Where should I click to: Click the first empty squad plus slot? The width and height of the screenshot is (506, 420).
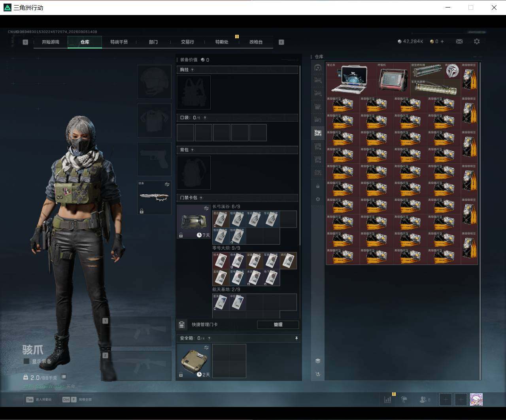(x=446, y=399)
